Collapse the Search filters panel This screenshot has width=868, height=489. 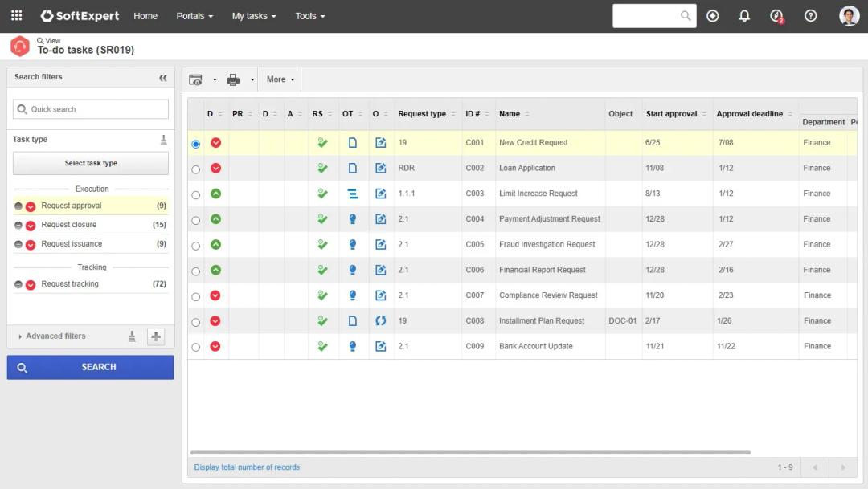(x=163, y=78)
